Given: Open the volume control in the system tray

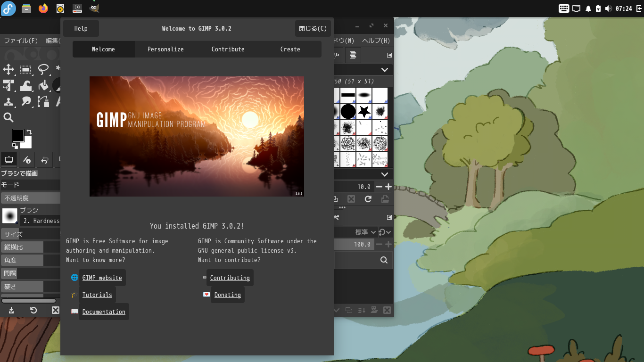Looking at the screenshot, I should pyautogui.click(x=608, y=8).
